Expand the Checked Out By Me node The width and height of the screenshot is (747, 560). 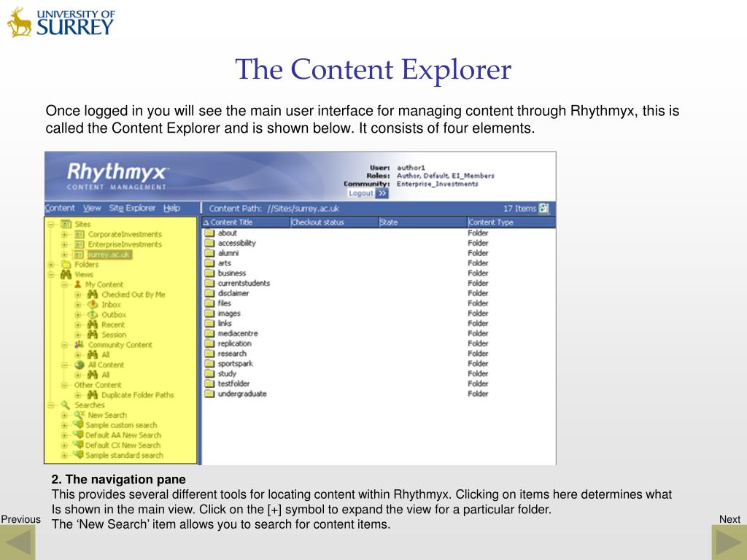(x=77, y=295)
